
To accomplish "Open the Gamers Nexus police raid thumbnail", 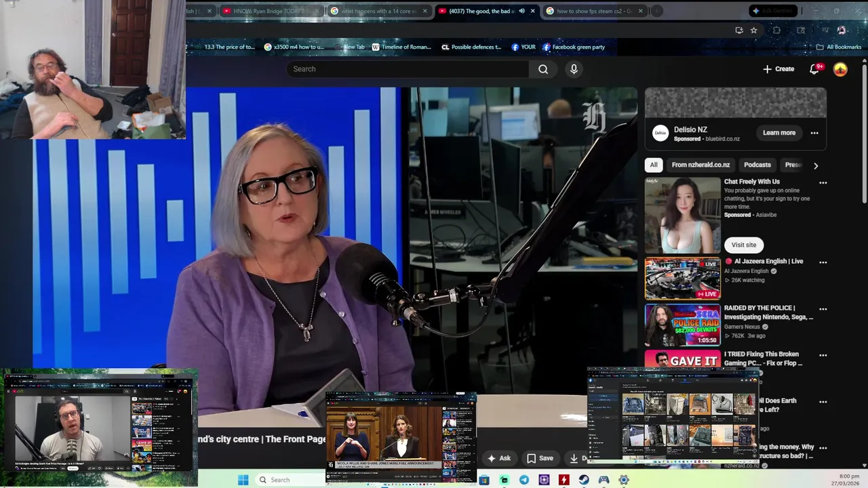I will [x=682, y=325].
